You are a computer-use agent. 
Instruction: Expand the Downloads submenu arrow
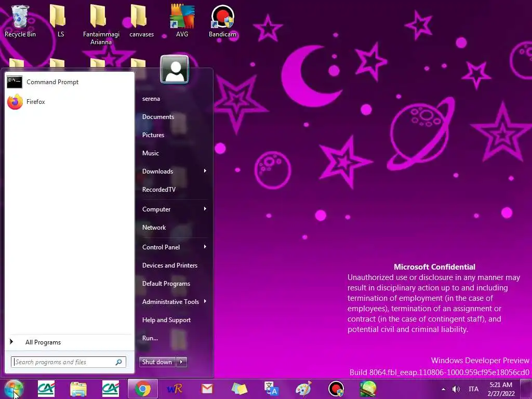pos(205,171)
